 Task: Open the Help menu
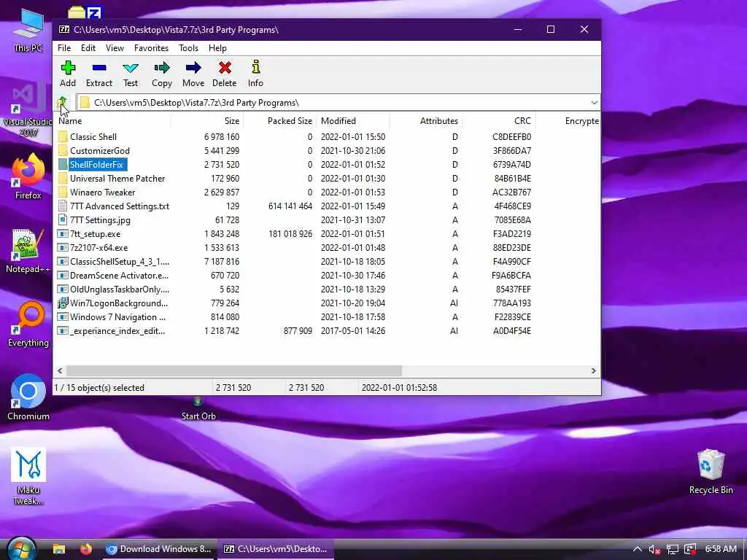click(217, 48)
